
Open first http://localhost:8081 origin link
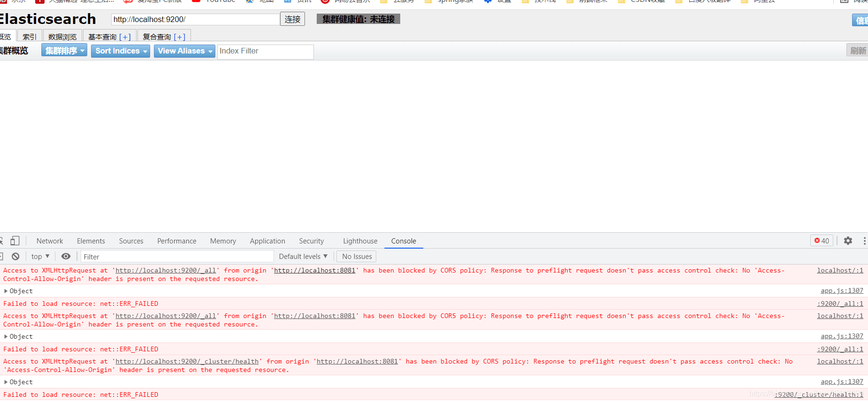(315, 270)
